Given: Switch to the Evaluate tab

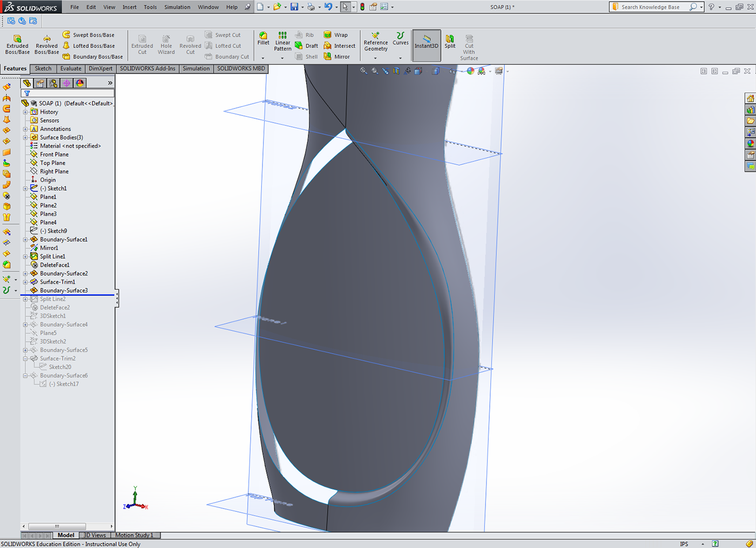Looking at the screenshot, I should 71,69.
